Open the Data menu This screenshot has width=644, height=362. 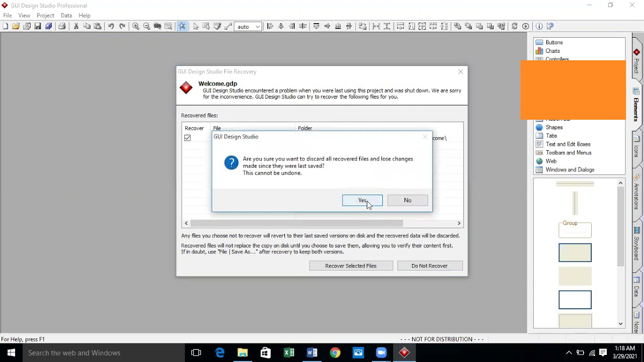(x=66, y=16)
